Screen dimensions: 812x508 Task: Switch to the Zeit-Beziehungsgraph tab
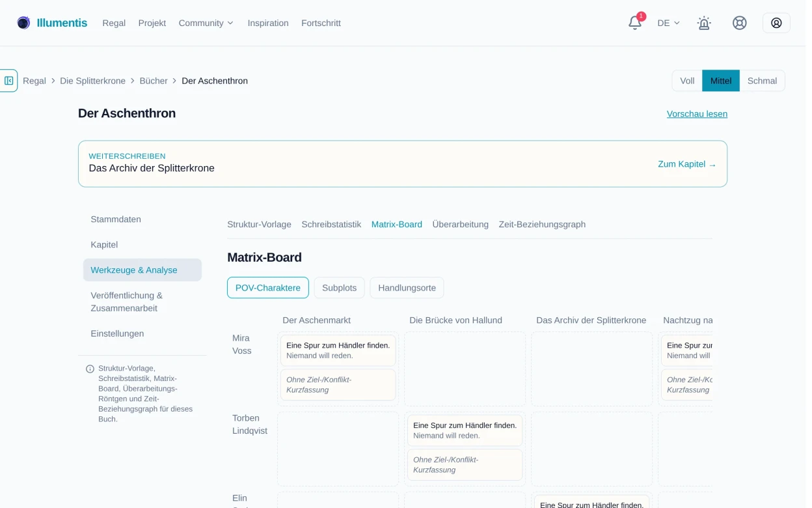coord(542,225)
